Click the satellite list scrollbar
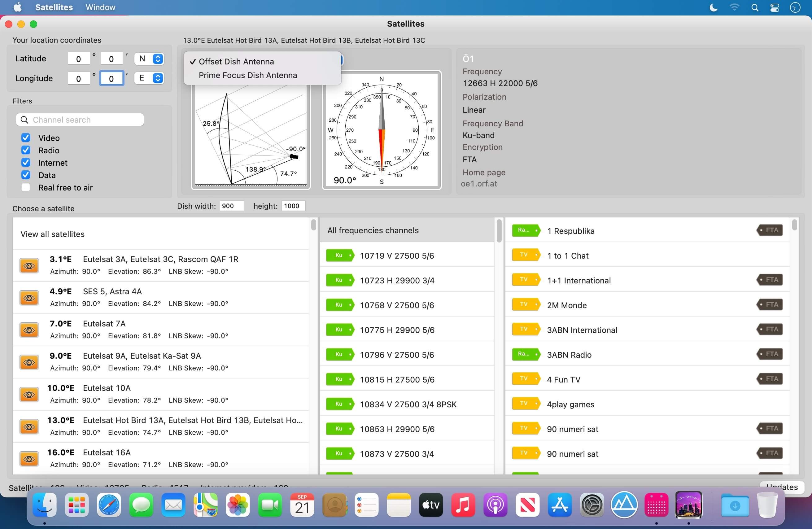The image size is (812, 529). tap(313, 345)
